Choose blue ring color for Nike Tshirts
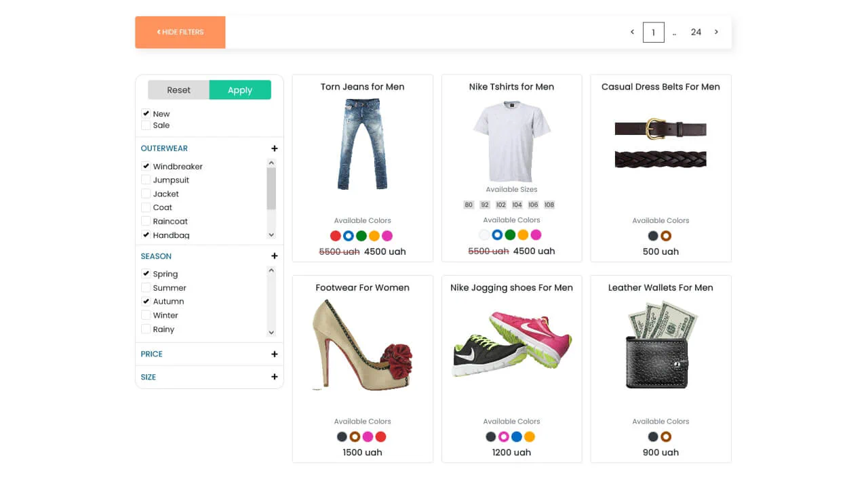The height and width of the screenshot is (488, 868). (x=497, y=235)
